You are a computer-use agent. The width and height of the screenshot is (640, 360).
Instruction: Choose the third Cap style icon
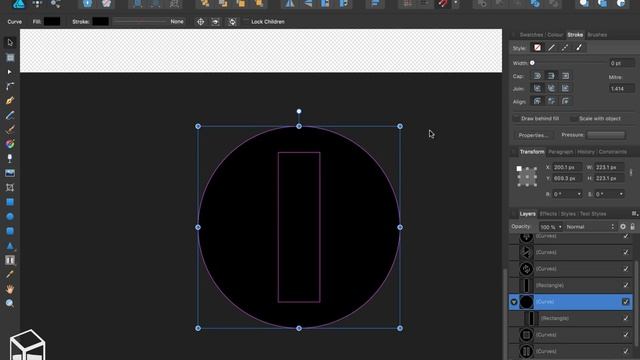coord(565,76)
